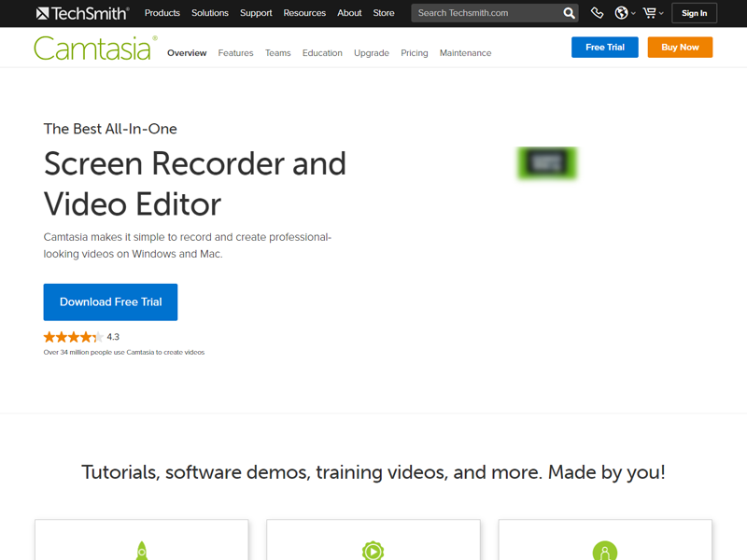Open the shopping cart dropdown
Screen dimensions: 747x560
(x=653, y=13)
